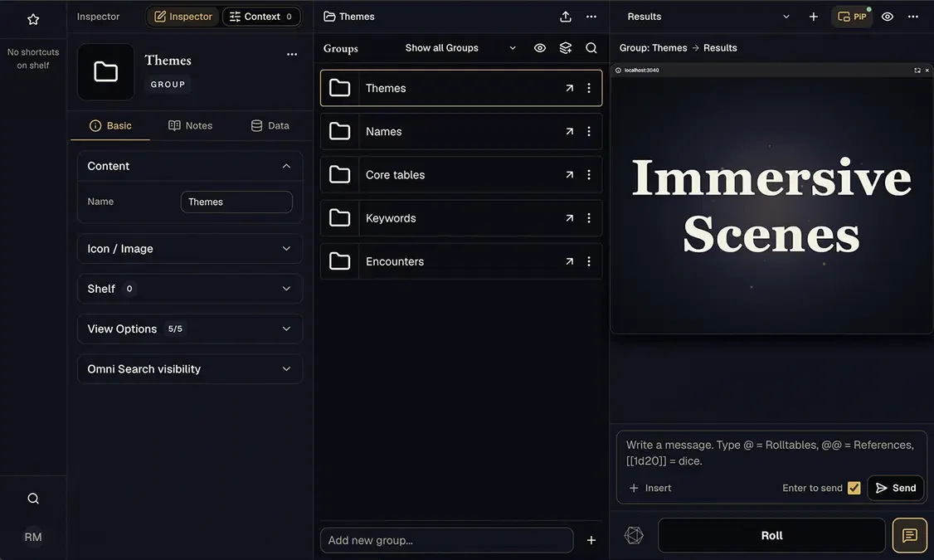Toggle the PiP mode button
Screen dimensions: 934x560
pyautogui.click(x=852, y=17)
